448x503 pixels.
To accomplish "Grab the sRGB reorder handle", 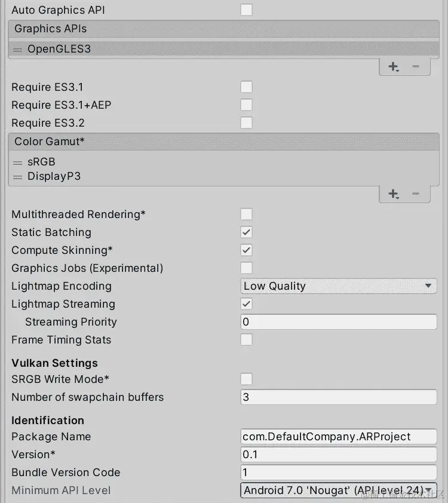I will click(x=18, y=162).
